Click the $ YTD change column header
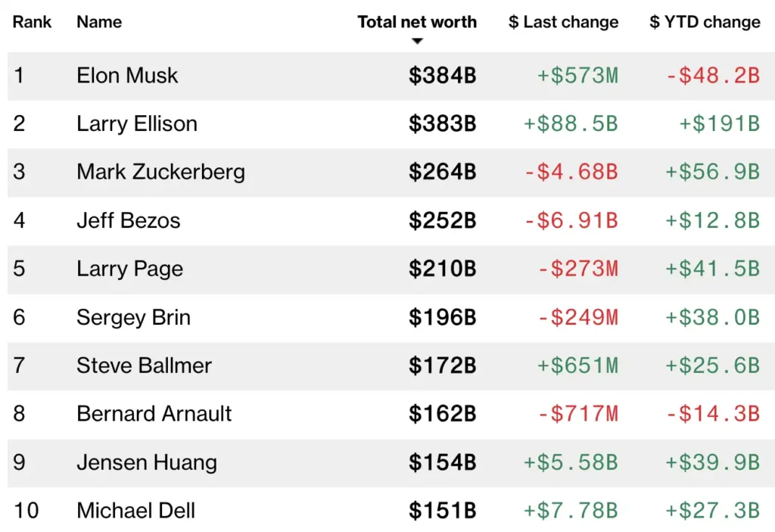The height and width of the screenshot is (532, 775). (x=705, y=22)
